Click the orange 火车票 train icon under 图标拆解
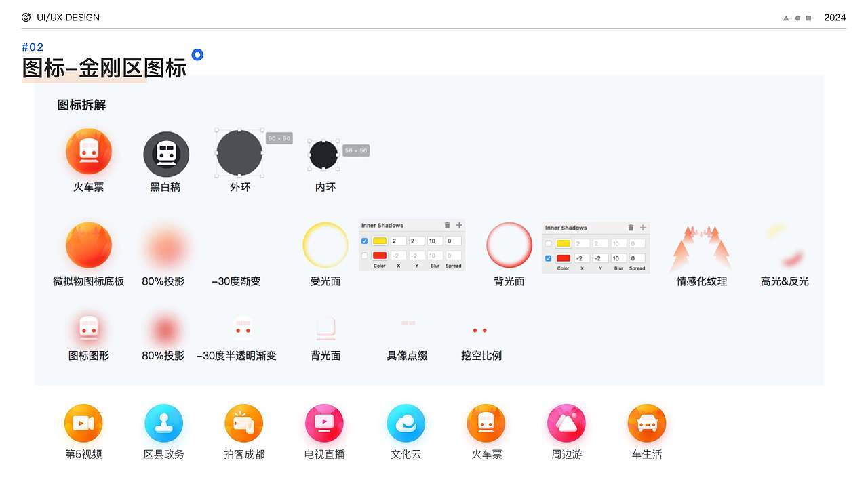The height and width of the screenshot is (488, 868). 89,152
